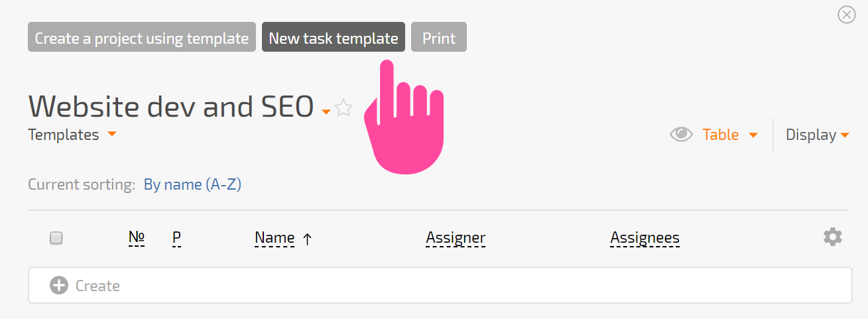Sort by the № column header
This screenshot has height=319, width=868.
(x=137, y=237)
